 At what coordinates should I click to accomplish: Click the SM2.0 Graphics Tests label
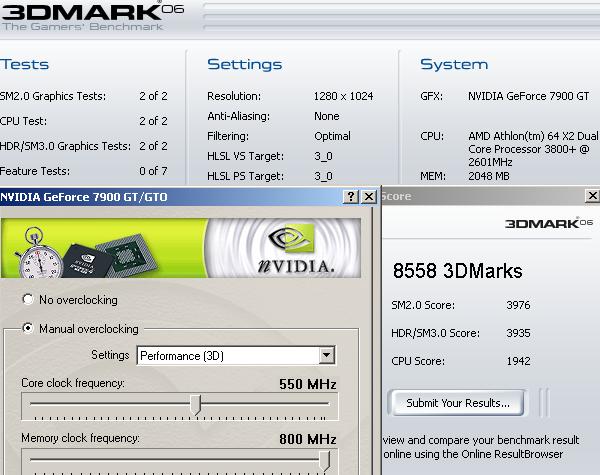point(53,96)
